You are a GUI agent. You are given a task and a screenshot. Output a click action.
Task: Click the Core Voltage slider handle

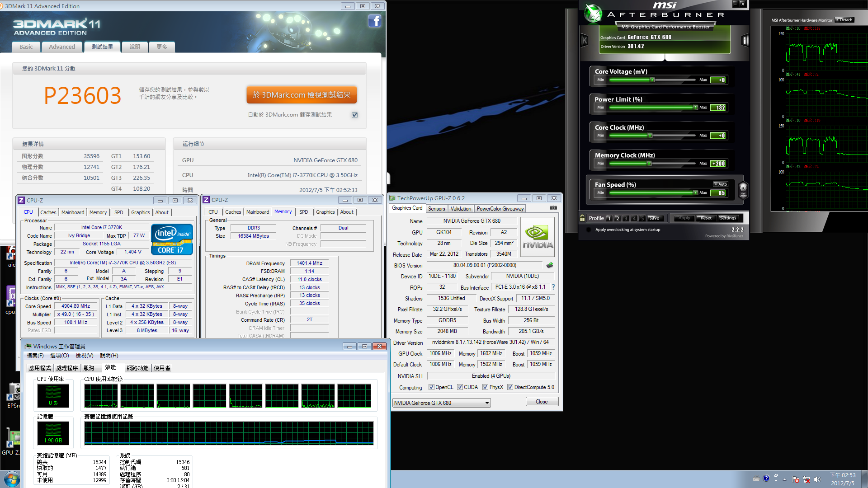pyautogui.click(x=652, y=80)
